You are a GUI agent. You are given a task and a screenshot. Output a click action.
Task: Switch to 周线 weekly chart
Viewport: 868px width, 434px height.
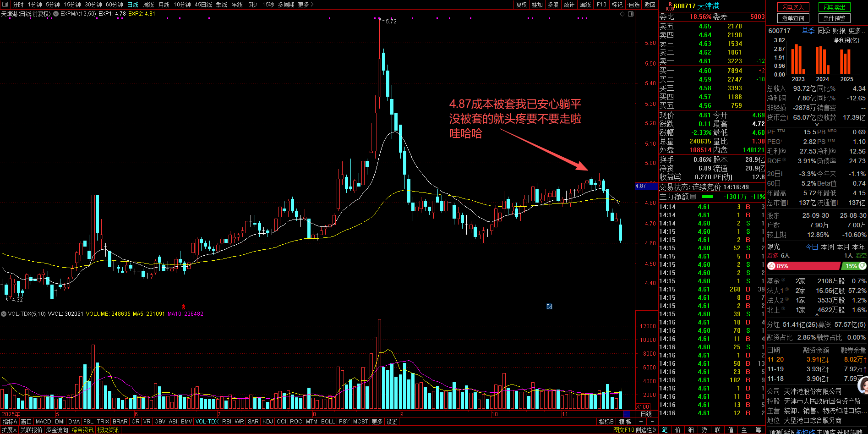(148, 5)
